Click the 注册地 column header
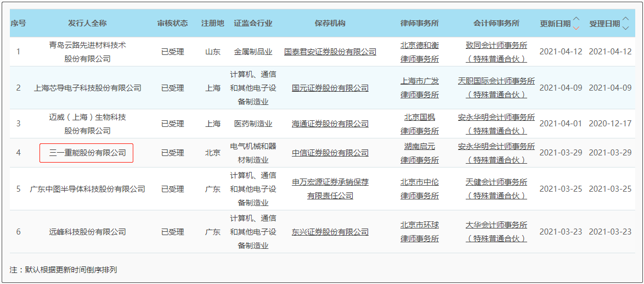Screen dimensions: 644x284 coord(213,24)
